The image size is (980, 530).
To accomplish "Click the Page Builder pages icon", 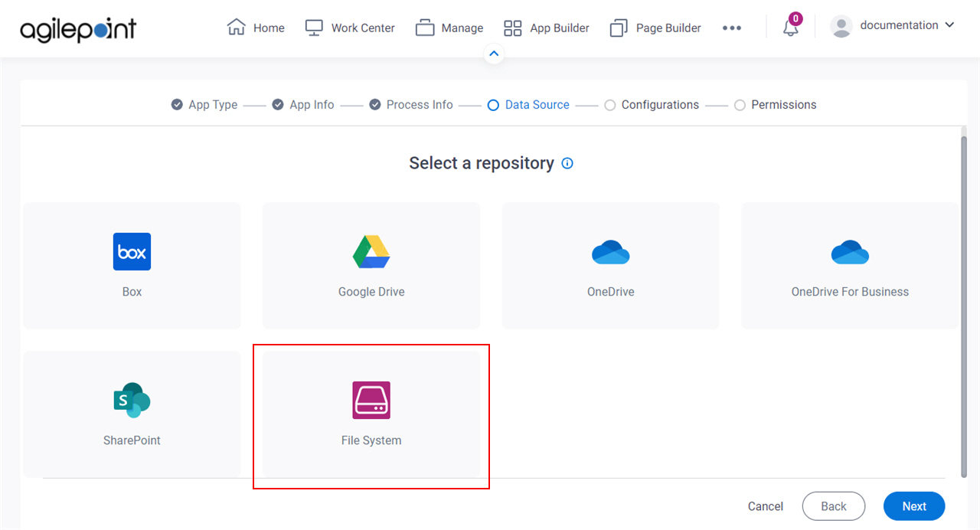I will 619,28.
